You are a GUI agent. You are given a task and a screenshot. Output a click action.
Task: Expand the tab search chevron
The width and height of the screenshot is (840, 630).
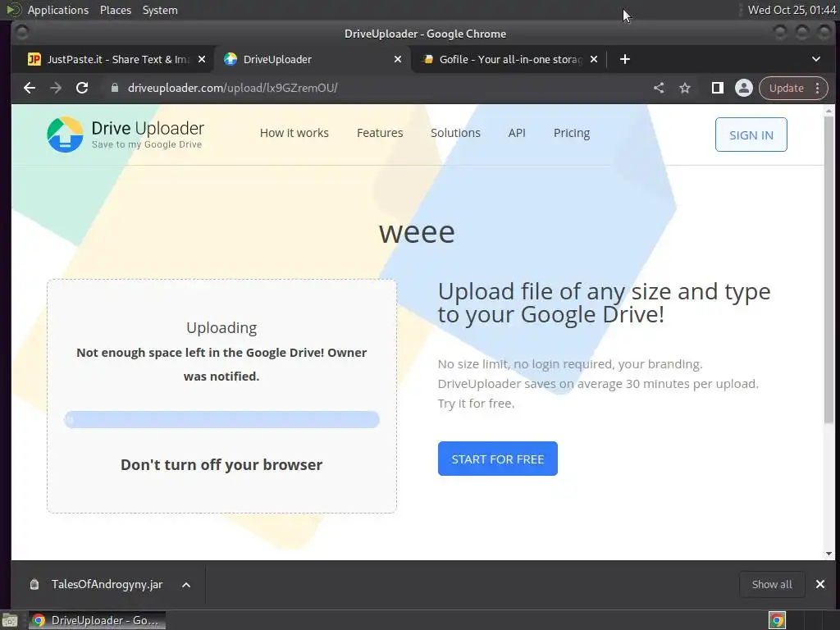(816, 59)
